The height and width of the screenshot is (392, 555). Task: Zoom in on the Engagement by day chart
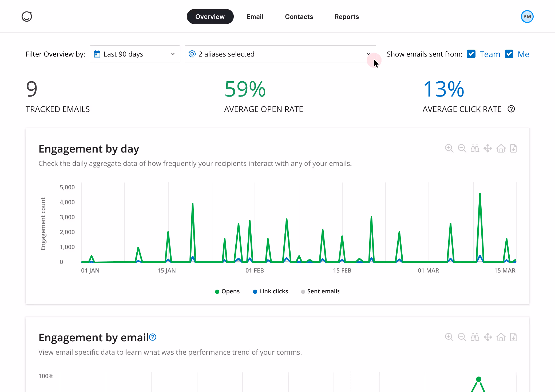pyautogui.click(x=449, y=149)
